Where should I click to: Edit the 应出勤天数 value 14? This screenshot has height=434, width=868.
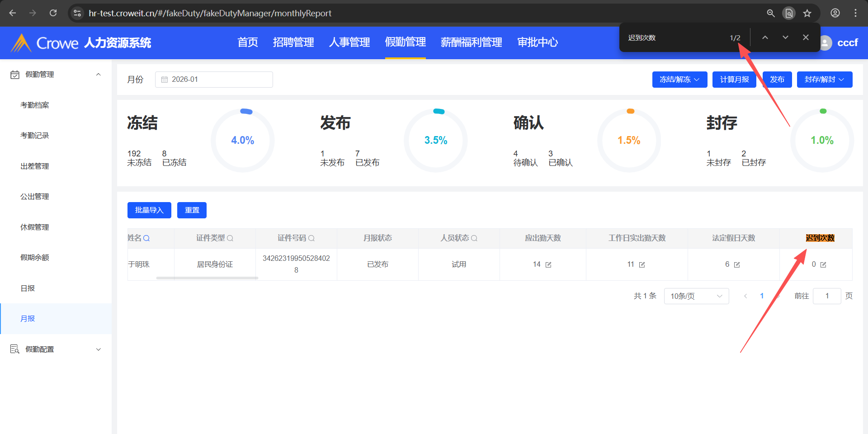coord(548,265)
